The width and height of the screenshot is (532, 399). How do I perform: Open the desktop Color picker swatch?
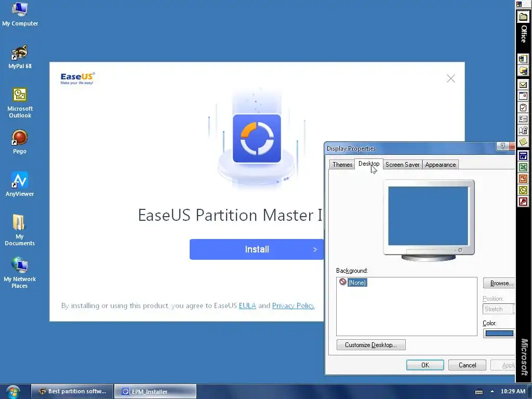click(499, 333)
